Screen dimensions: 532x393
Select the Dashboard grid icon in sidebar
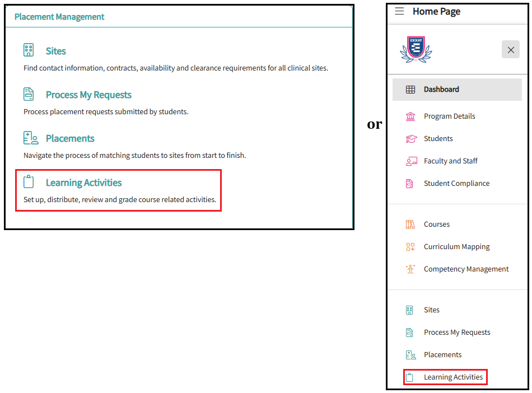point(410,90)
